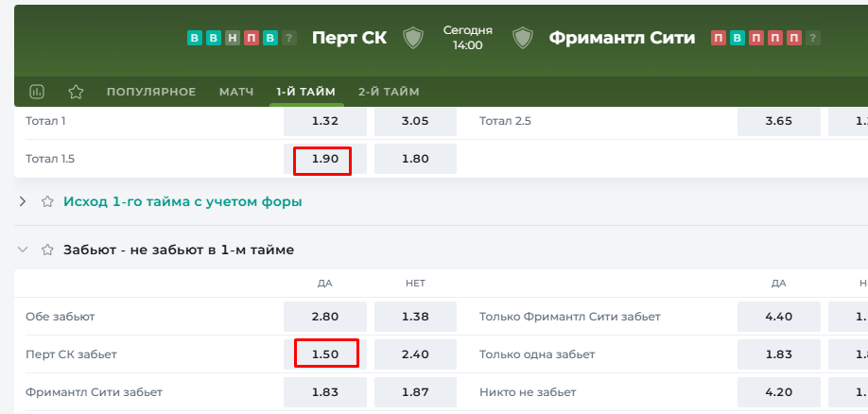Click Перт СК team shield emblem
This screenshot has height=414, width=868.
click(x=413, y=38)
